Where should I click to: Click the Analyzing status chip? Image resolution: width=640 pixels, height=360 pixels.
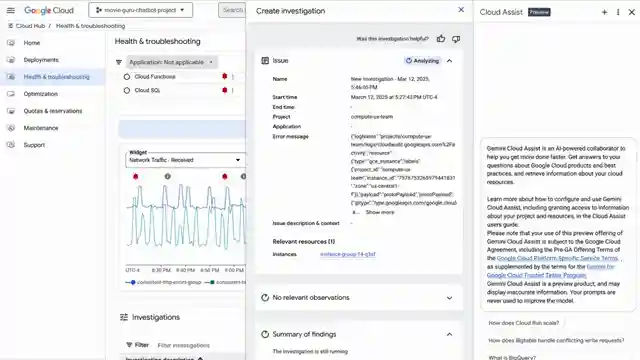tap(422, 61)
